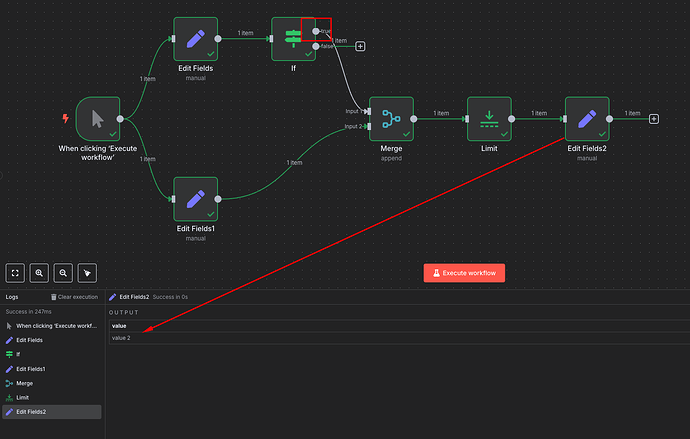
Task: Add a node after the If false output
Action: [360, 46]
